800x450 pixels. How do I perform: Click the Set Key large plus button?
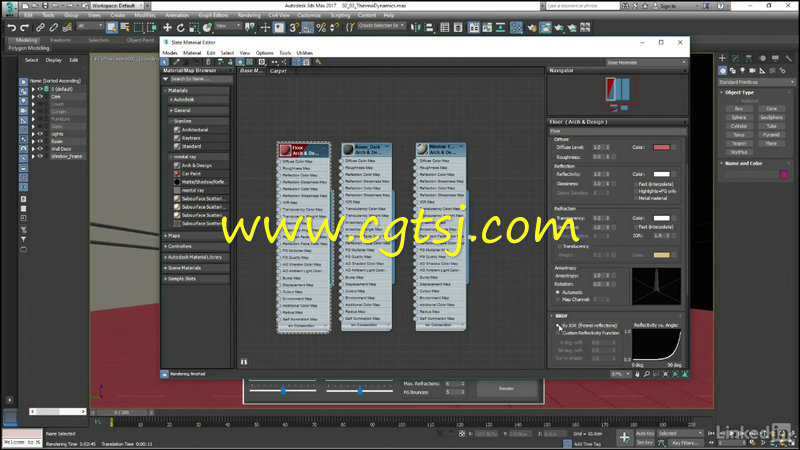coord(624,437)
